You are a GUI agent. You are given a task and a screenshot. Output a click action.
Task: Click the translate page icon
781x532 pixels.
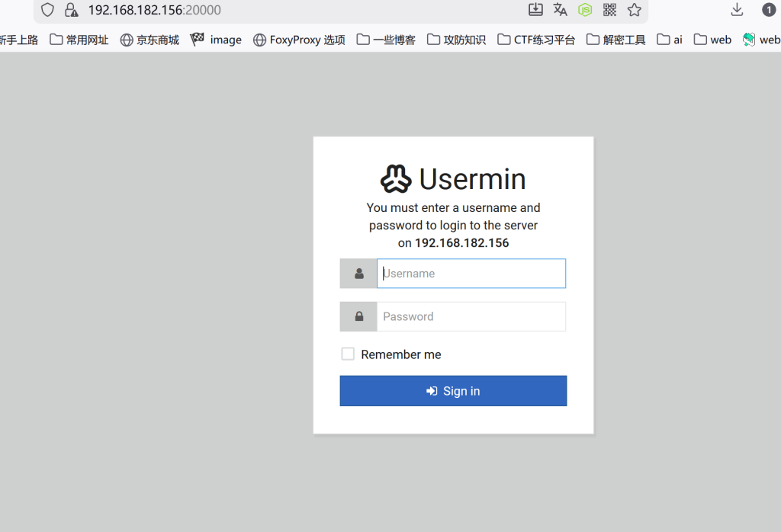point(561,9)
